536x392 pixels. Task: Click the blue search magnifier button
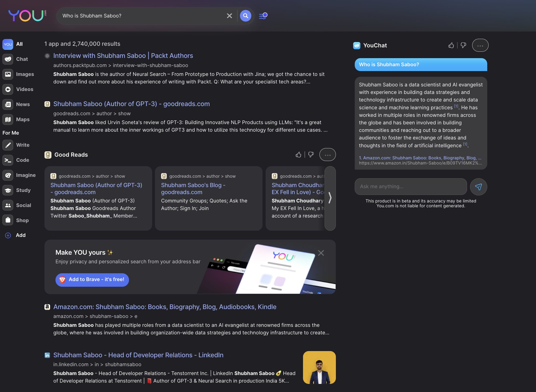(x=246, y=16)
